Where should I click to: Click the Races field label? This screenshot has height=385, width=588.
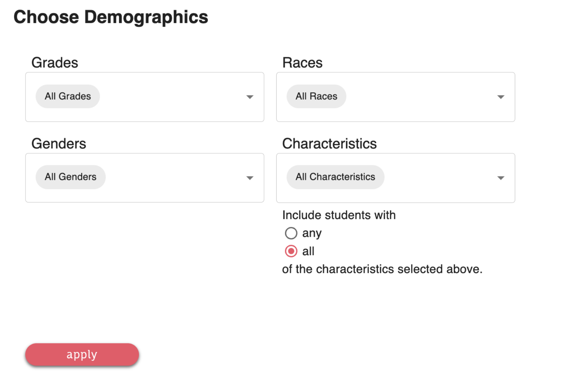click(x=302, y=63)
